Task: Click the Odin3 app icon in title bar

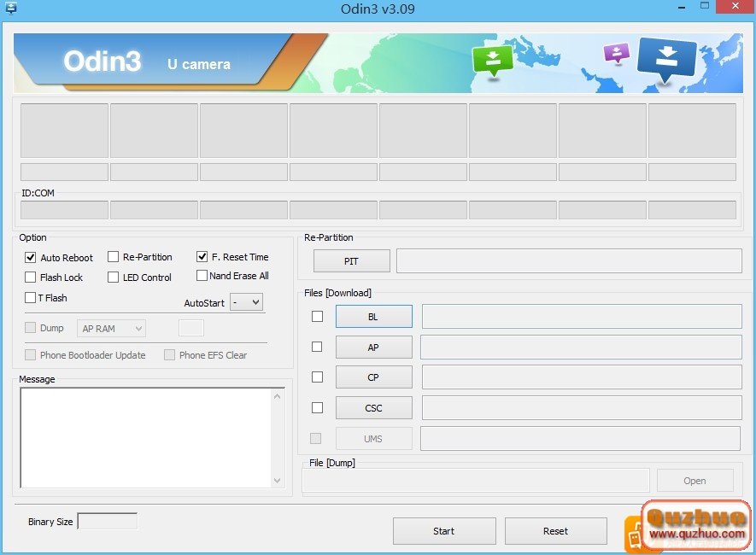Action: pos(11,9)
